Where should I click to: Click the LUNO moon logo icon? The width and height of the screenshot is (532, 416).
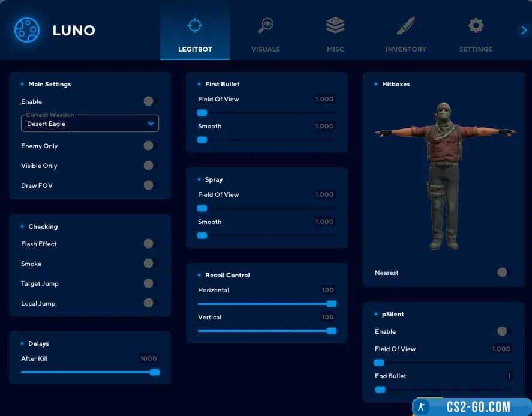pos(26,30)
